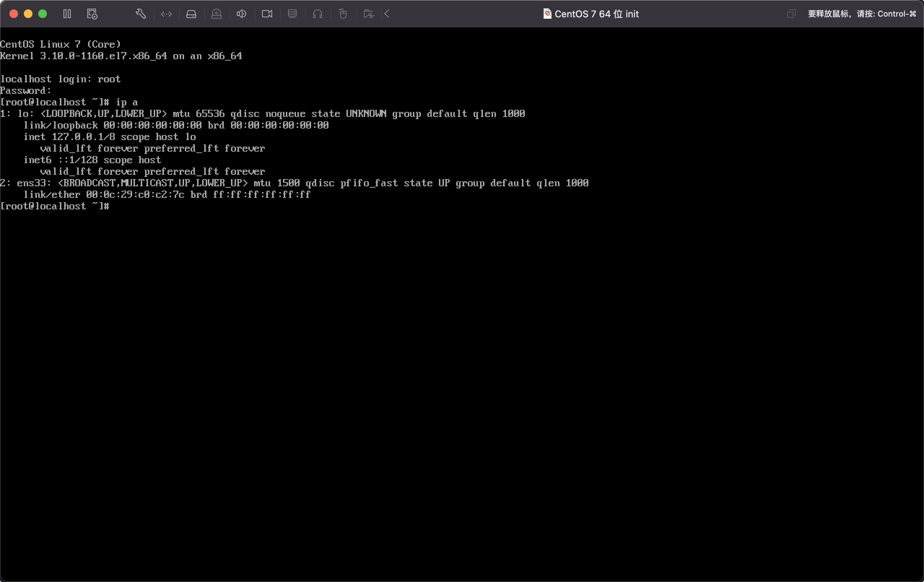Open the shared folders icon
This screenshot has height=582, width=924.
369,14
